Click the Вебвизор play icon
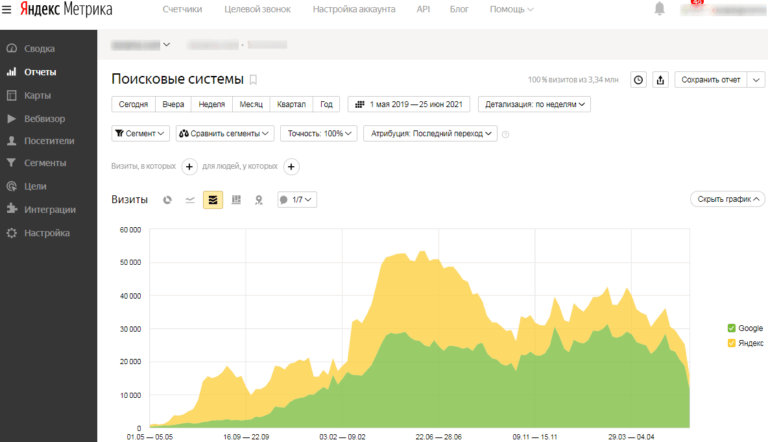 12,119
